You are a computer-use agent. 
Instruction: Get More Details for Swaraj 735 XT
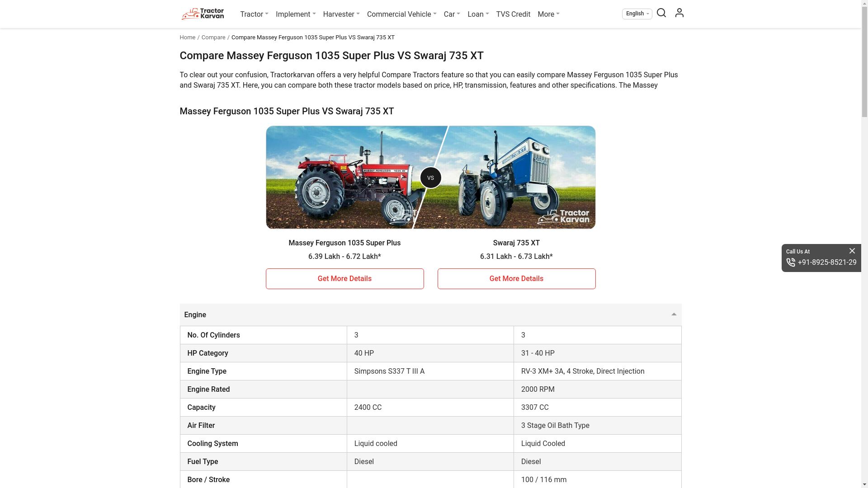(516, 279)
